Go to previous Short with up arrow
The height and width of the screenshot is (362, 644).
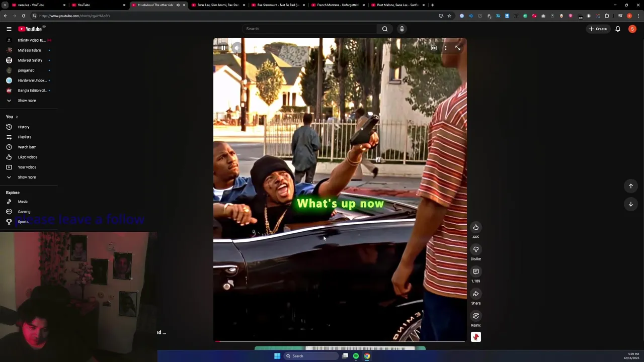[x=631, y=186]
